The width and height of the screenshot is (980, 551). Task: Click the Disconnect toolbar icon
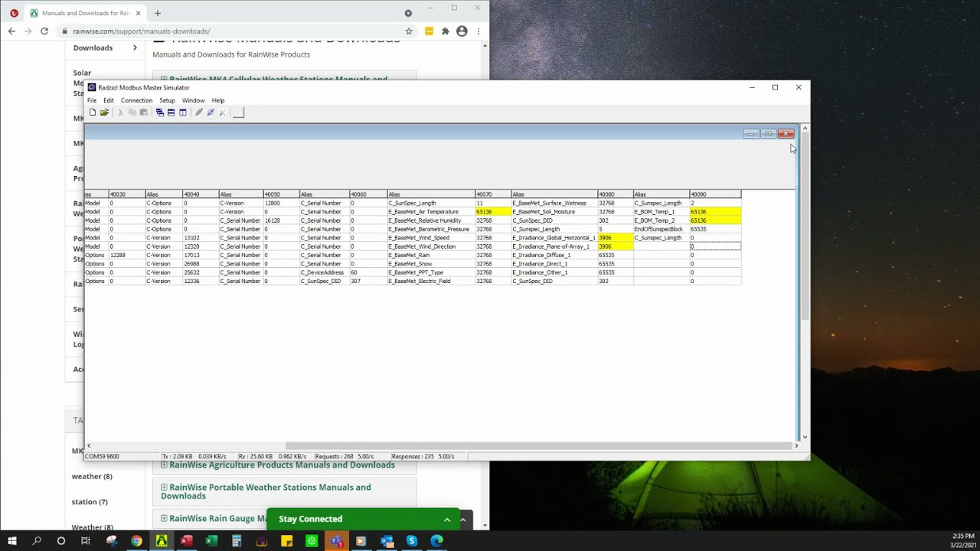[211, 112]
